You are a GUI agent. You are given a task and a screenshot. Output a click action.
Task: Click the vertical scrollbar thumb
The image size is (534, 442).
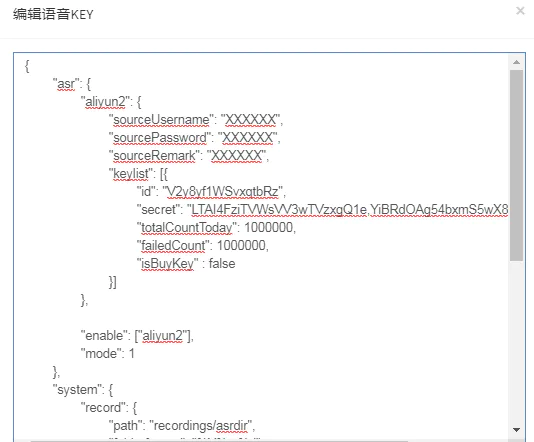click(x=516, y=165)
